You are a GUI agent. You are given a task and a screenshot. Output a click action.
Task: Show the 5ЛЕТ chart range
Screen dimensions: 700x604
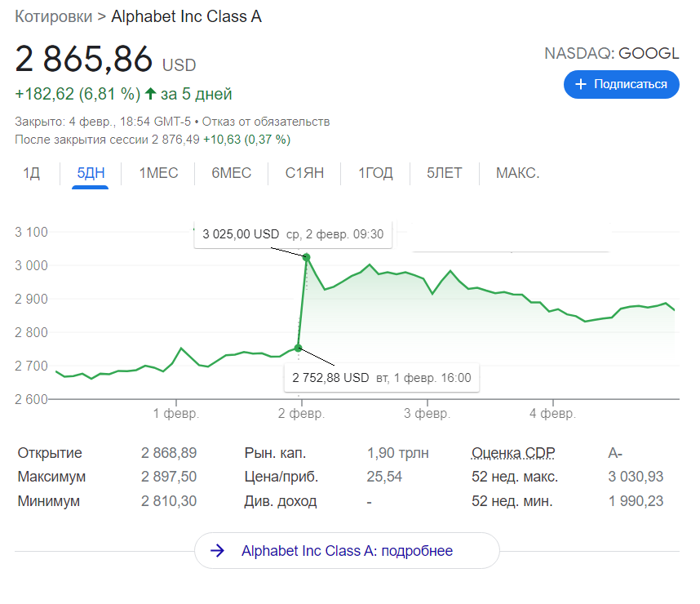click(x=444, y=173)
